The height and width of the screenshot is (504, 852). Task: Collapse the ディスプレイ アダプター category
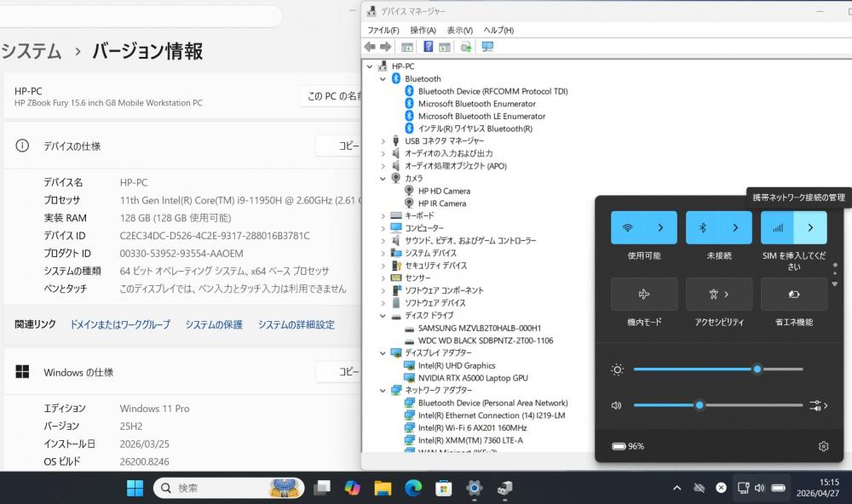click(x=383, y=353)
